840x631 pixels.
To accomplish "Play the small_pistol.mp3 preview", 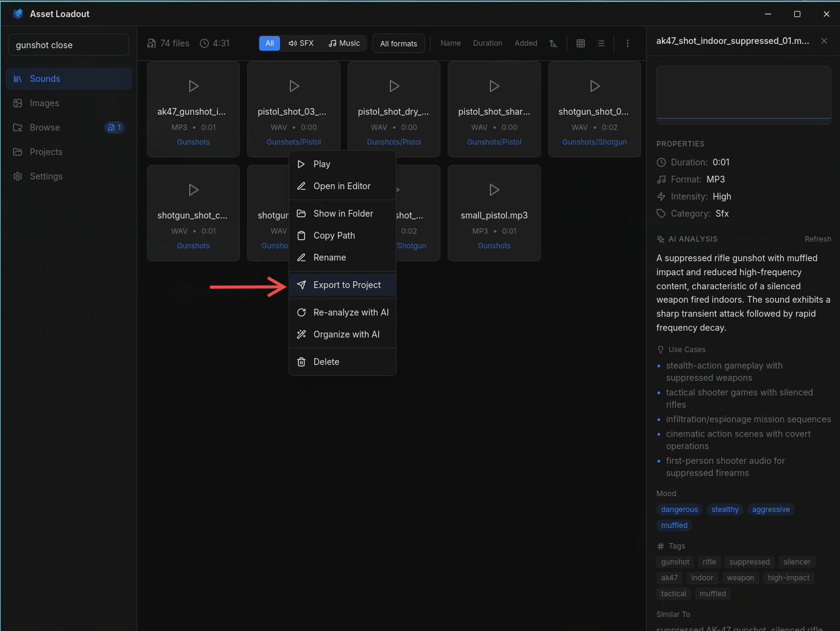I will [x=494, y=190].
